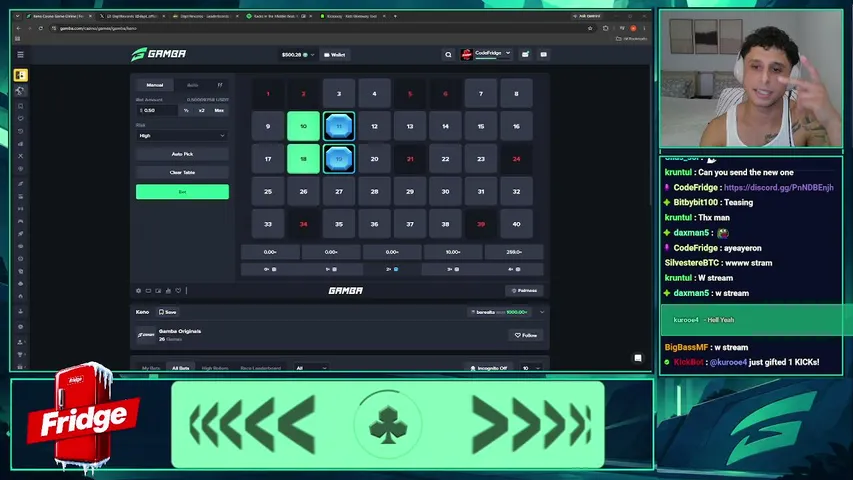Open game settings gear icon

tap(138, 291)
